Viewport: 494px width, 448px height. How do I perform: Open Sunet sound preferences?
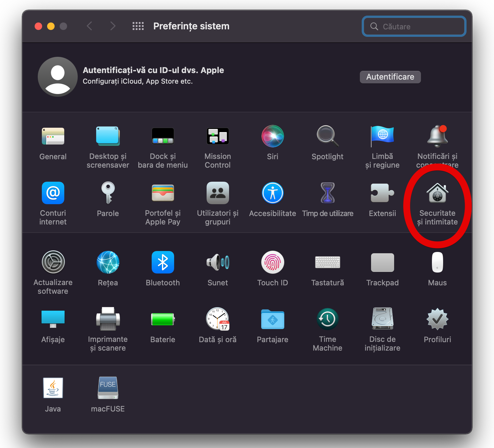pyautogui.click(x=218, y=262)
